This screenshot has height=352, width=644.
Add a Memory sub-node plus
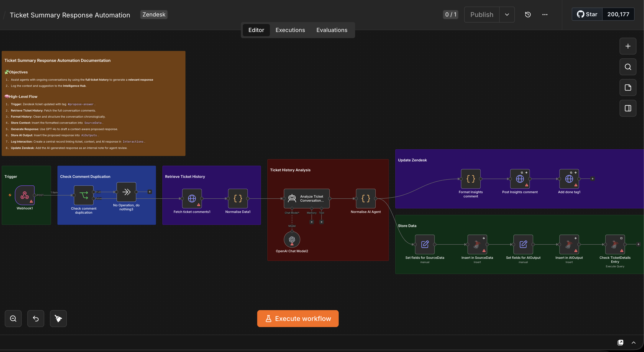(311, 222)
